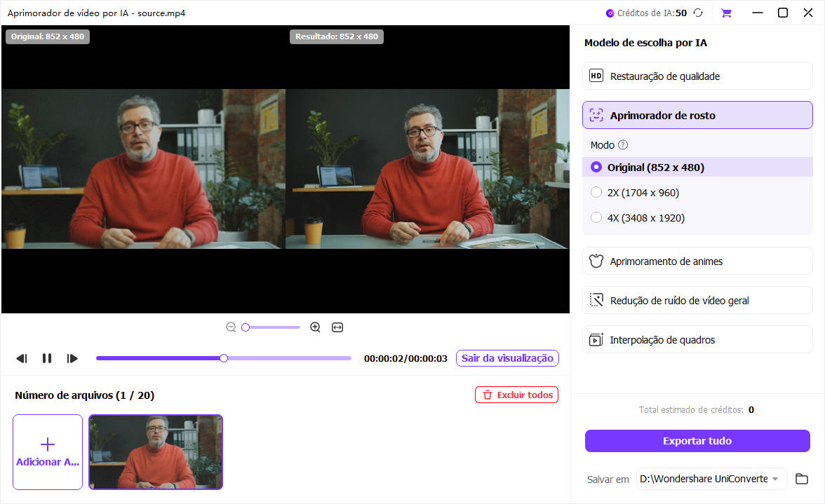825x504 pixels.
Task: Click the frame interpolation icon
Action: coord(596,339)
